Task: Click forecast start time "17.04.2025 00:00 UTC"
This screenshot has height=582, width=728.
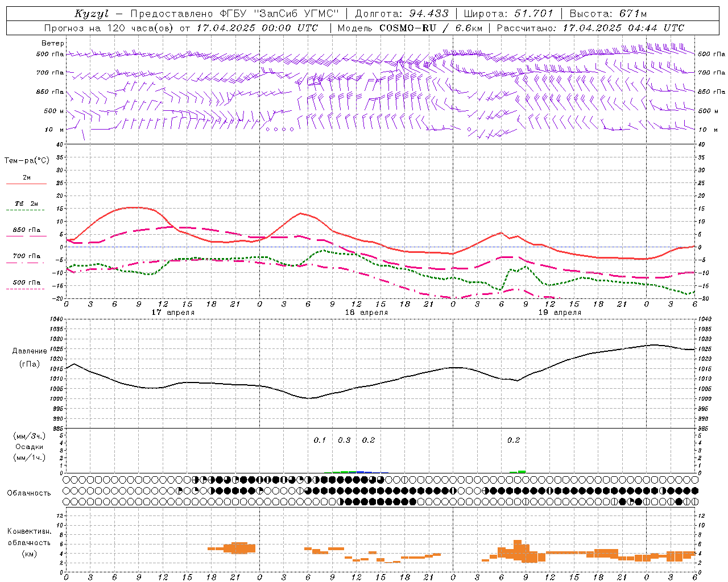Action: pyautogui.click(x=257, y=28)
